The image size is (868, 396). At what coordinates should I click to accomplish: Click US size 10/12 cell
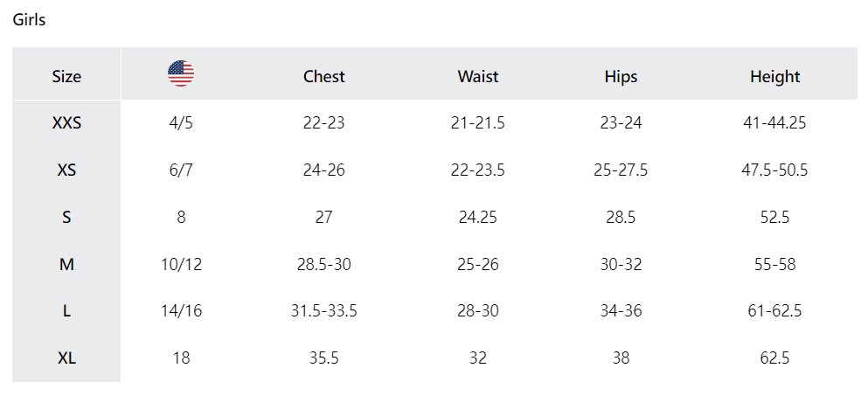[181, 264]
